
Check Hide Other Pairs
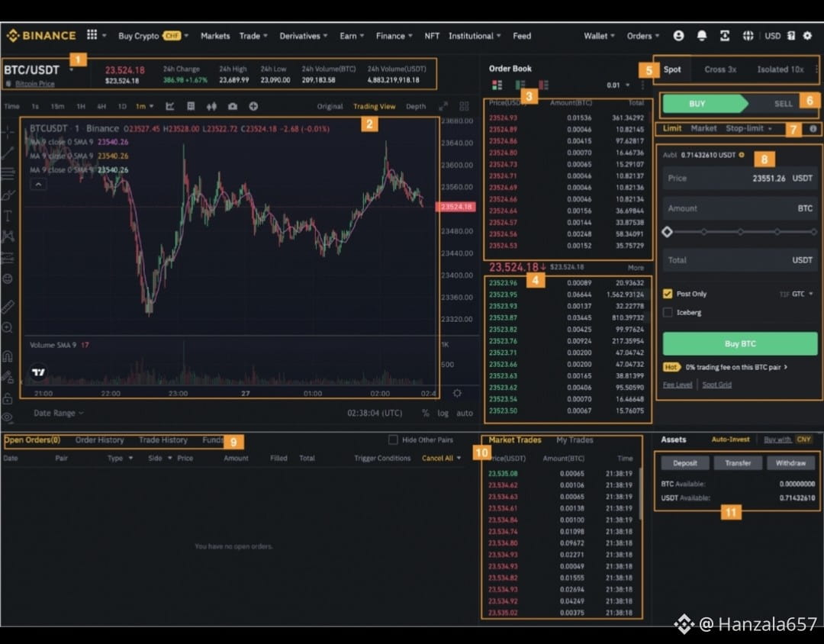click(393, 440)
